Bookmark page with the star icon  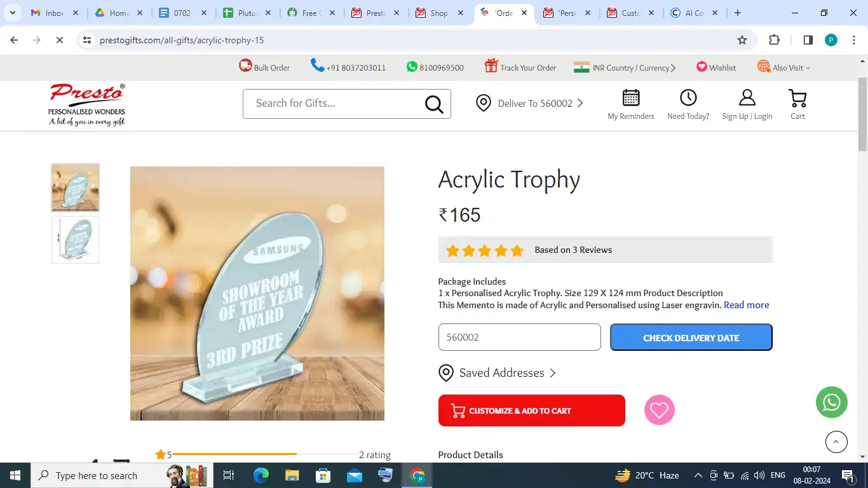tap(742, 40)
